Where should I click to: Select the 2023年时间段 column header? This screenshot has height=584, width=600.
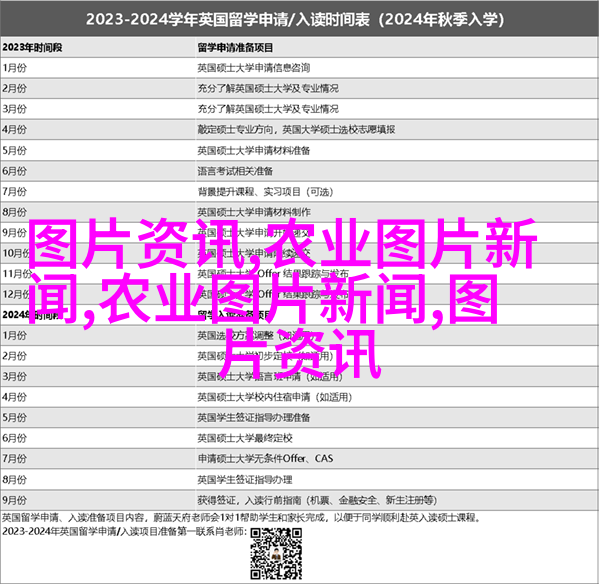click(x=32, y=47)
